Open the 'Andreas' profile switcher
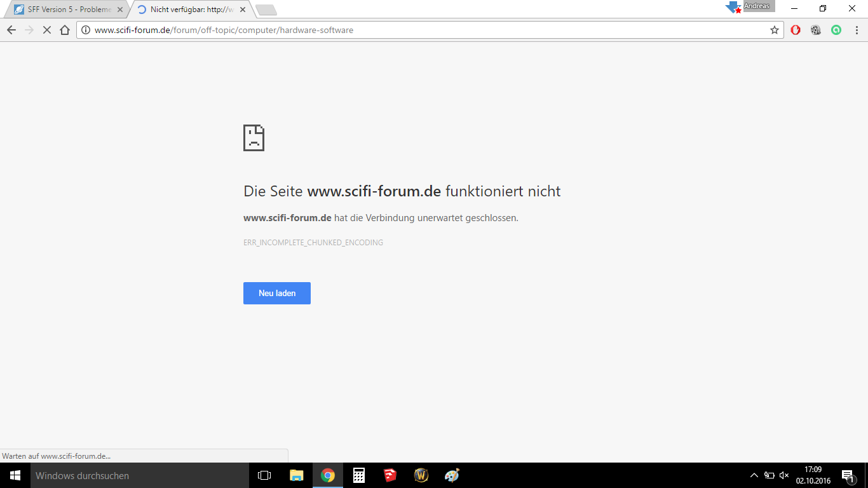 [757, 6]
